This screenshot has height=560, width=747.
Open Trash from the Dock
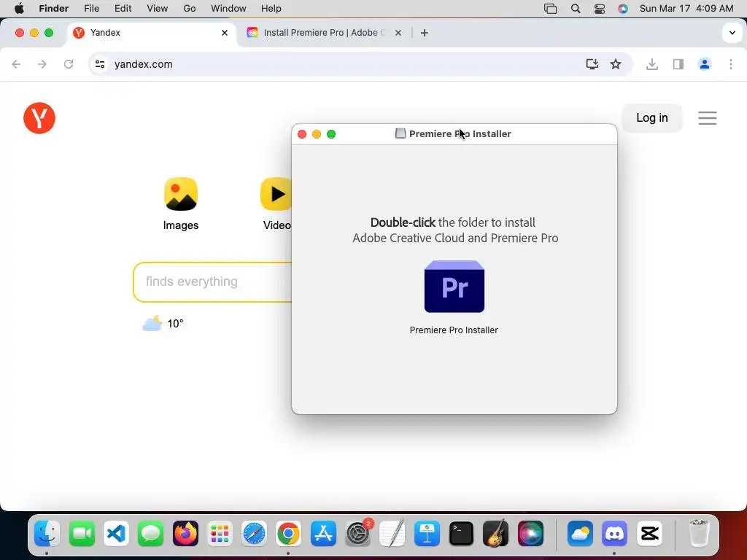pos(699,533)
